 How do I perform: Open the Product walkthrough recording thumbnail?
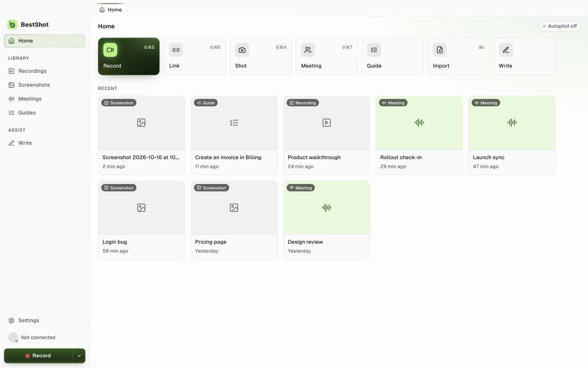pos(326,123)
